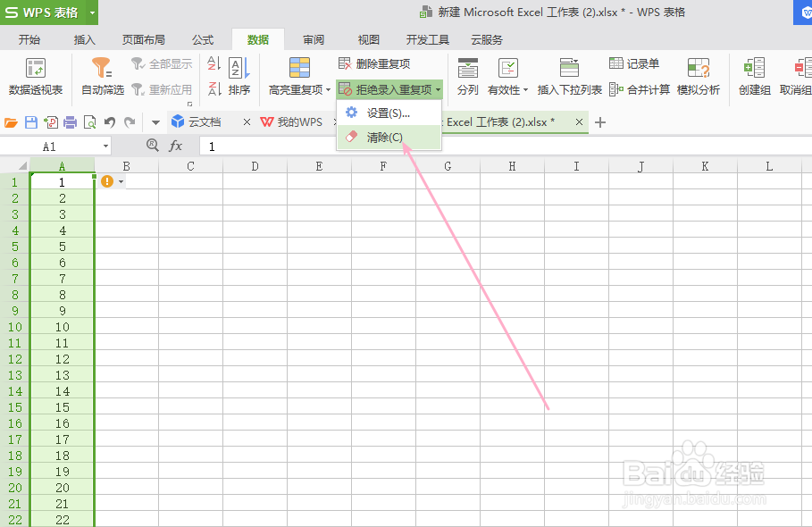Screen dimensions: 812x527
Task: Click the open folder icon in quick toolbar
Action: [11, 122]
